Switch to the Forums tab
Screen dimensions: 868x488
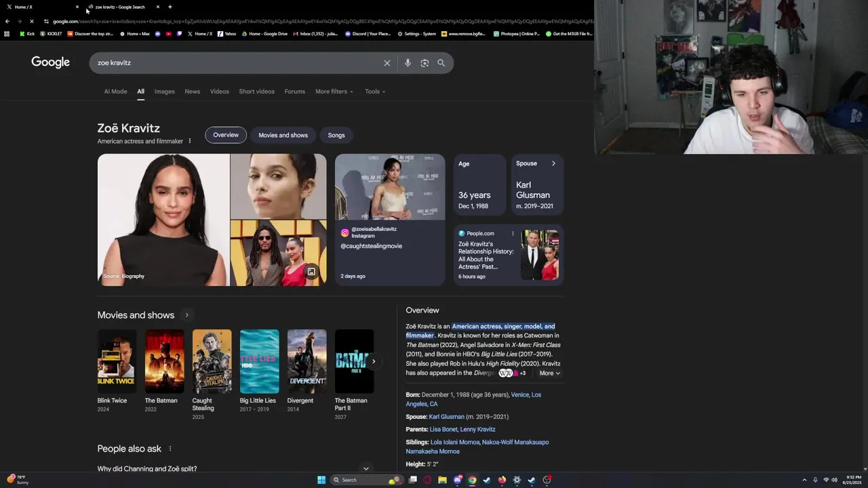295,91
